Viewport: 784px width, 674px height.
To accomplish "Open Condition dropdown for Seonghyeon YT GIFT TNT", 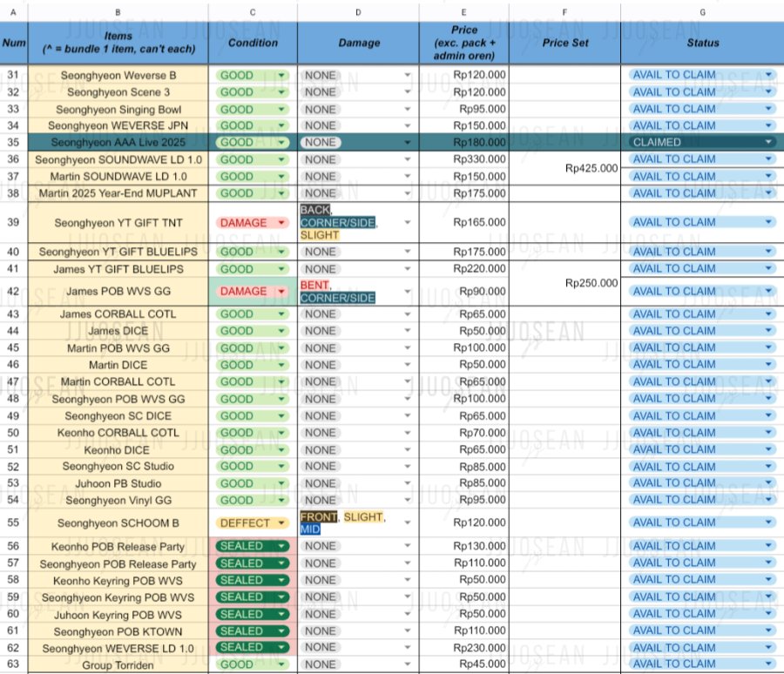I will pyautogui.click(x=253, y=223).
